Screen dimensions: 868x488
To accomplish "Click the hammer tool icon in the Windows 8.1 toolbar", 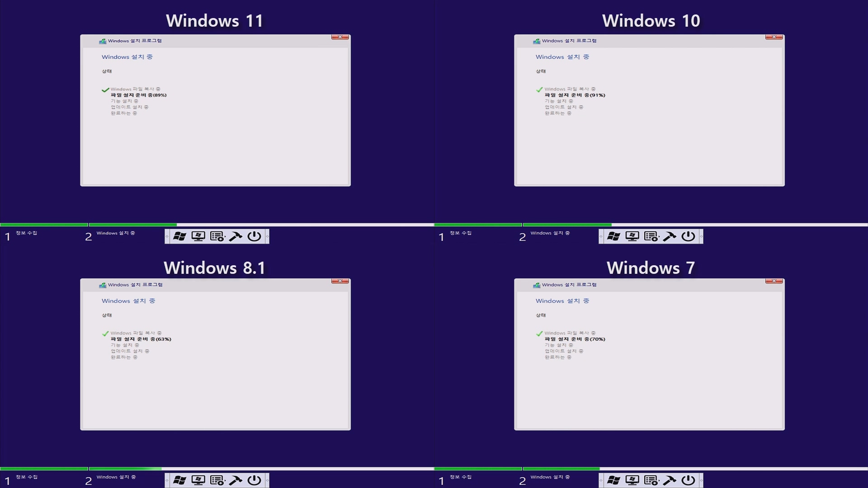I will [236, 480].
